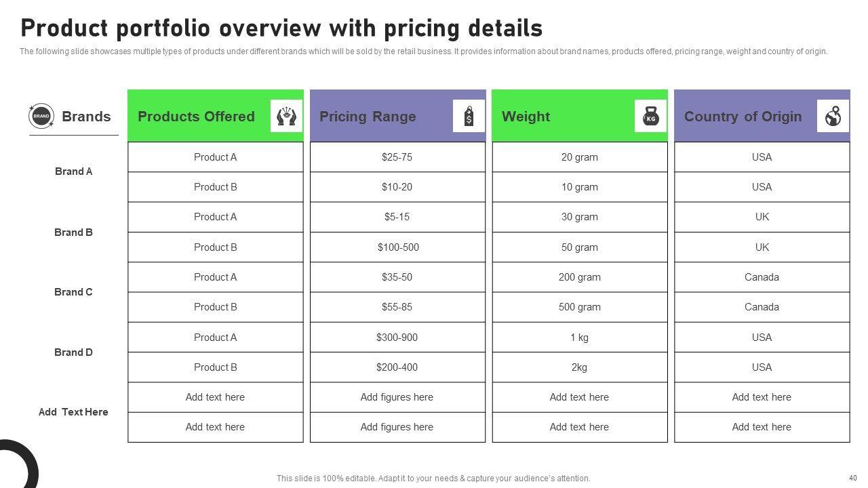
Task: Select the 500 gram weight cell
Action: 580,307
